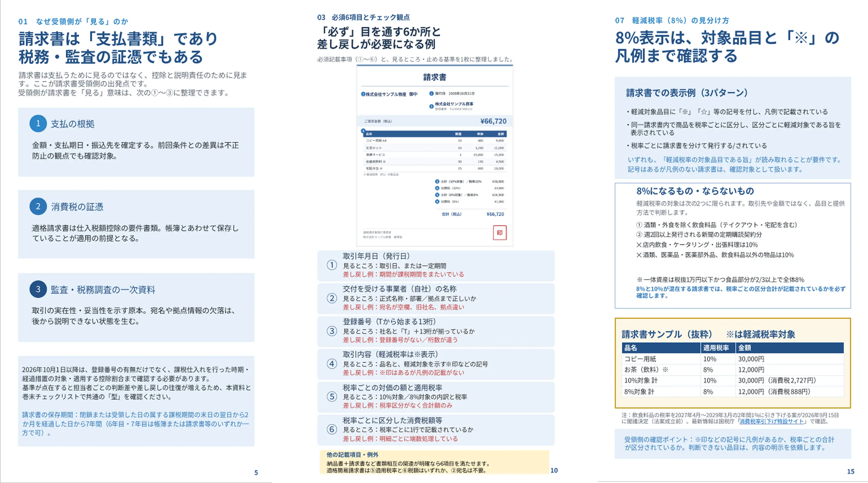Image resolution: width=868 pixels, height=483 pixels.
Task: Click page number 5 at the bottom
Action: (256, 473)
